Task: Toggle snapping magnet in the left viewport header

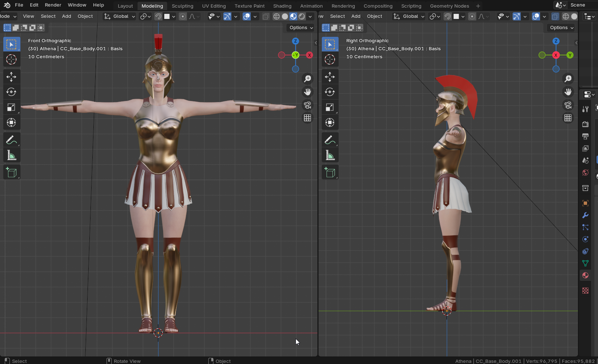Action: [158, 16]
